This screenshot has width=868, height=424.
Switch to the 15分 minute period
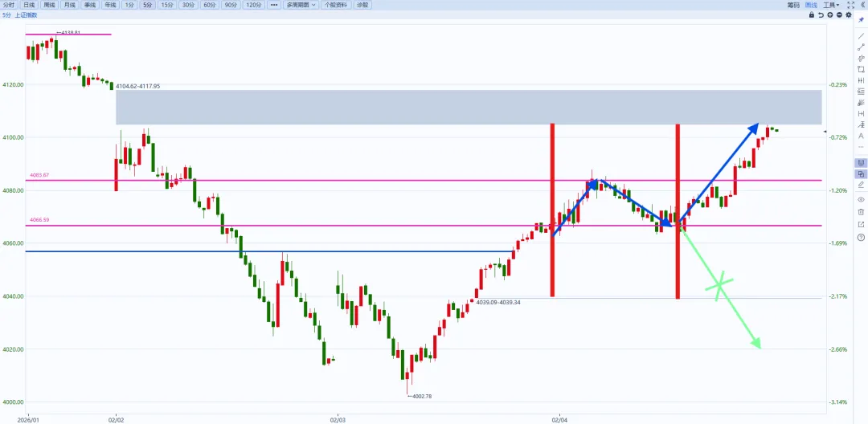(166, 5)
